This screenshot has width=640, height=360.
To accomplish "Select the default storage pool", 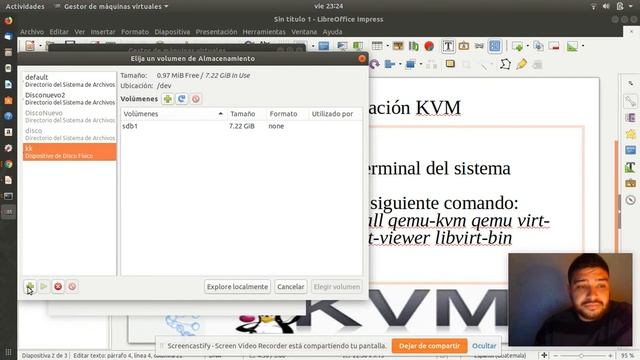I will [x=69, y=80].
